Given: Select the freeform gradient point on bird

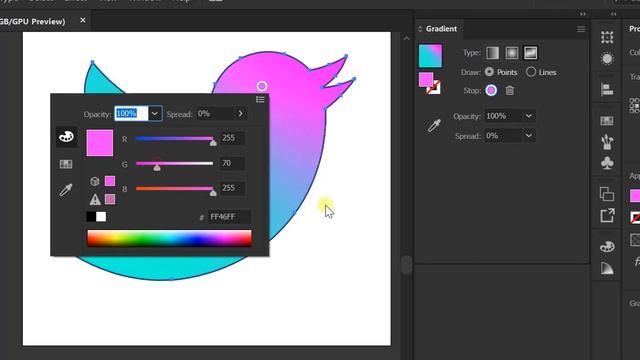Looking at the screenshot, I should 262,86.
